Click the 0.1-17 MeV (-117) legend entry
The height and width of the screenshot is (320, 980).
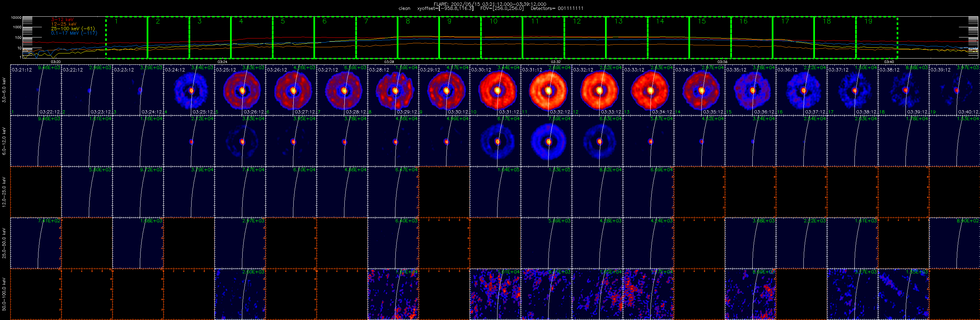(x=74, y=33)
